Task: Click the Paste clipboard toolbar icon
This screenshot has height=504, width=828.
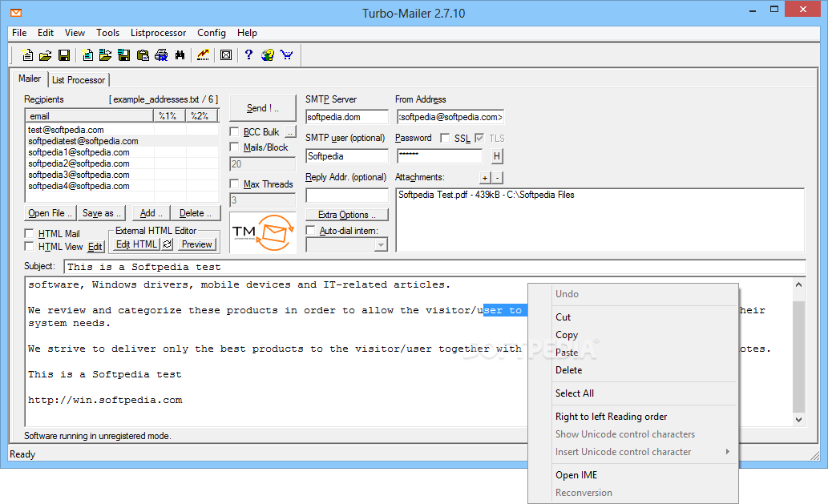Action: pos(143,54)
